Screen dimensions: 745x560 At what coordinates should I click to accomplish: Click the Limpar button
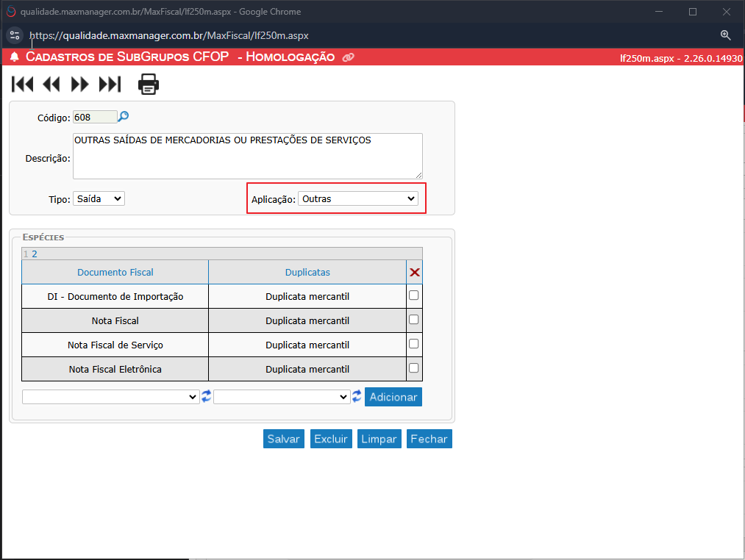(x=379, y=439)
